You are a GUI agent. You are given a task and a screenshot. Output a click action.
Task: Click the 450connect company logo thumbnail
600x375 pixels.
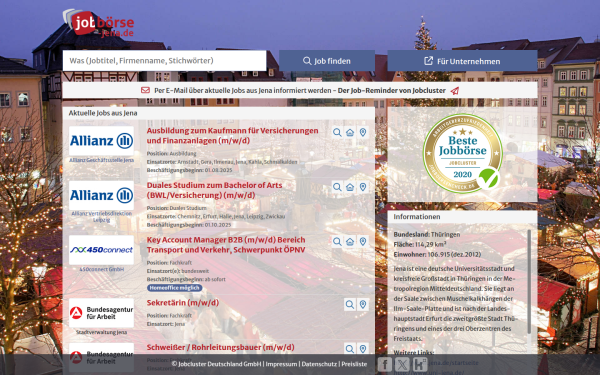point(101,250)
